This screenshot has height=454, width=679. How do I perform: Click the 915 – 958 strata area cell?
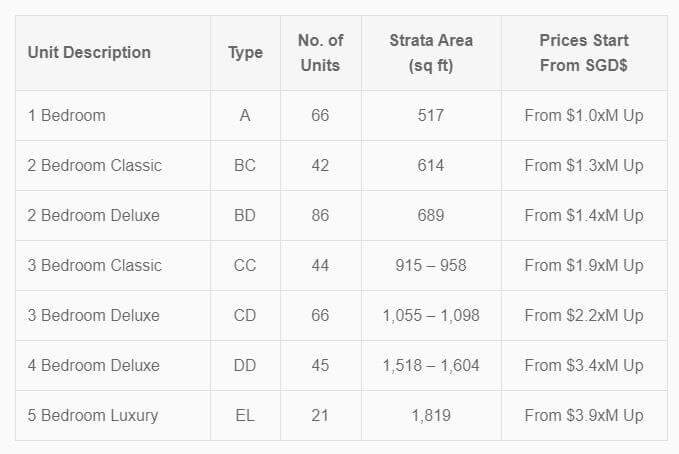pyautogui.click(x=431, y=266)
